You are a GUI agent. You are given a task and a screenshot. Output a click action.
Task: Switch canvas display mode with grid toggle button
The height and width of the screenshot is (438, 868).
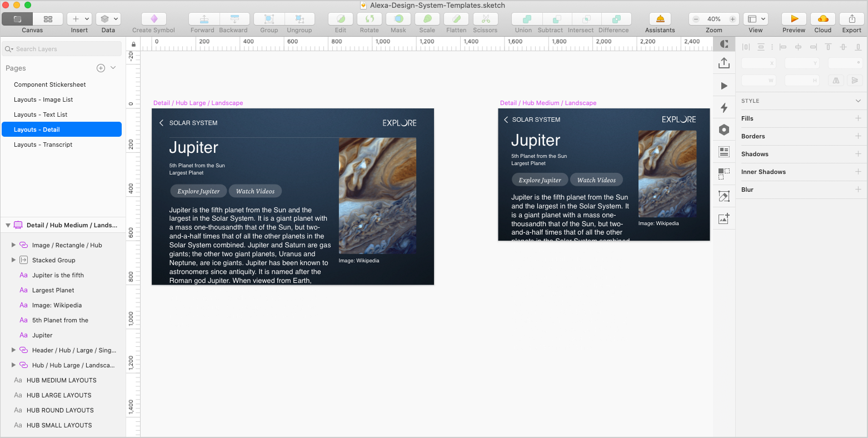click(x=48, y=18)
